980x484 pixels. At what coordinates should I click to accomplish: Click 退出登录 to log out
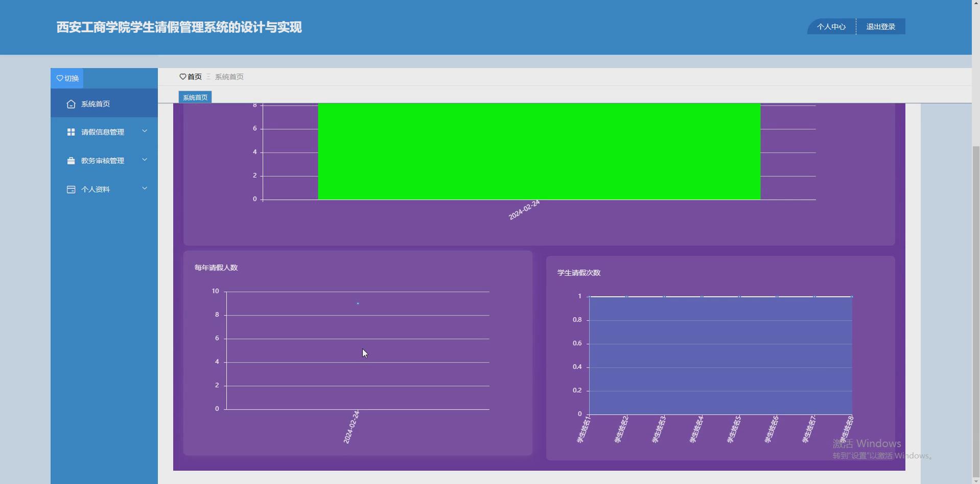(880, 27)
